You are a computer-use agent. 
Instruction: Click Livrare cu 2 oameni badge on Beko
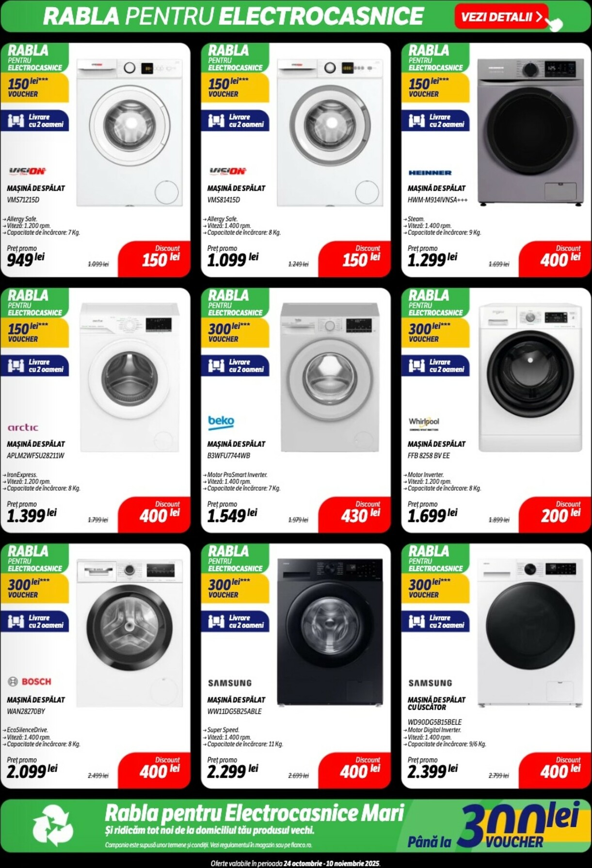(235, 366)
